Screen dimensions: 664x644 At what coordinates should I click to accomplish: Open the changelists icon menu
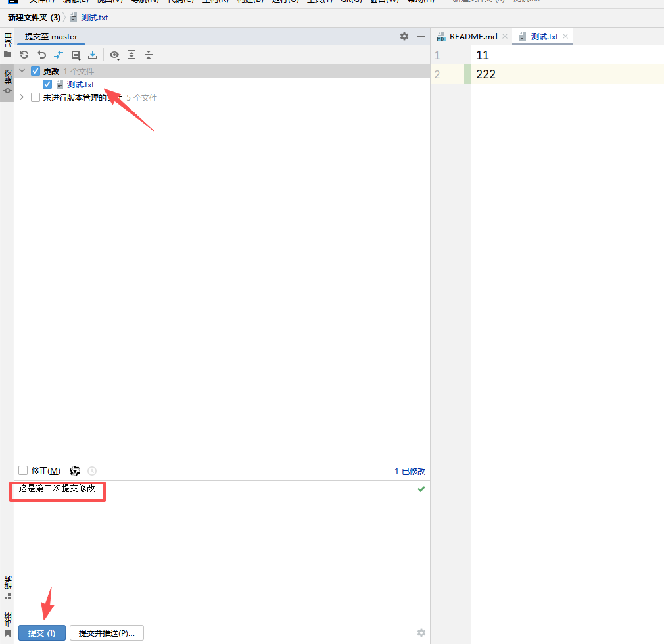76,55
